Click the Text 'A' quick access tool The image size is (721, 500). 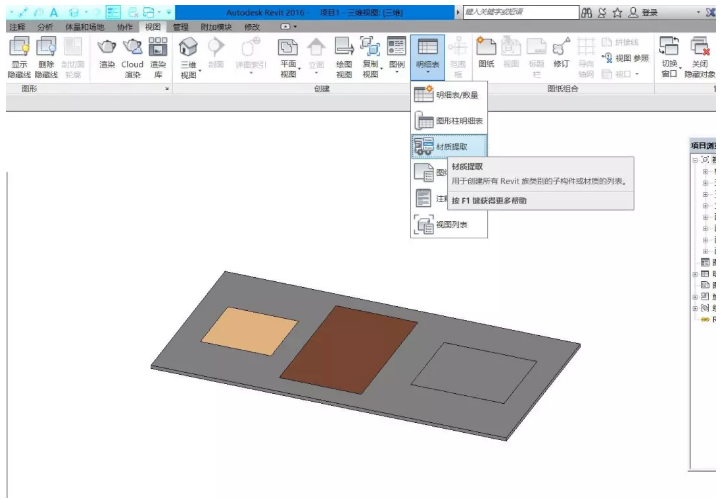pyautogui.click(x=54, y=12)
